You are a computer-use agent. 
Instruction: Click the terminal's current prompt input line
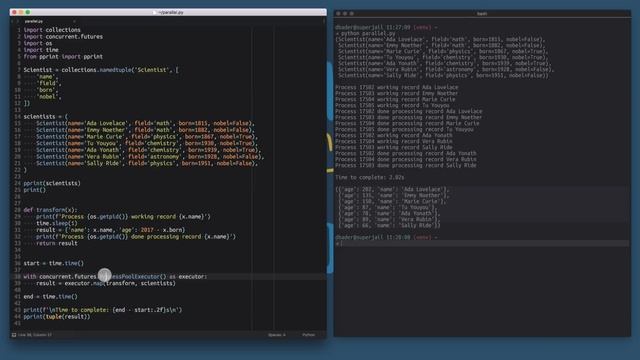click(x=482, y=243)
